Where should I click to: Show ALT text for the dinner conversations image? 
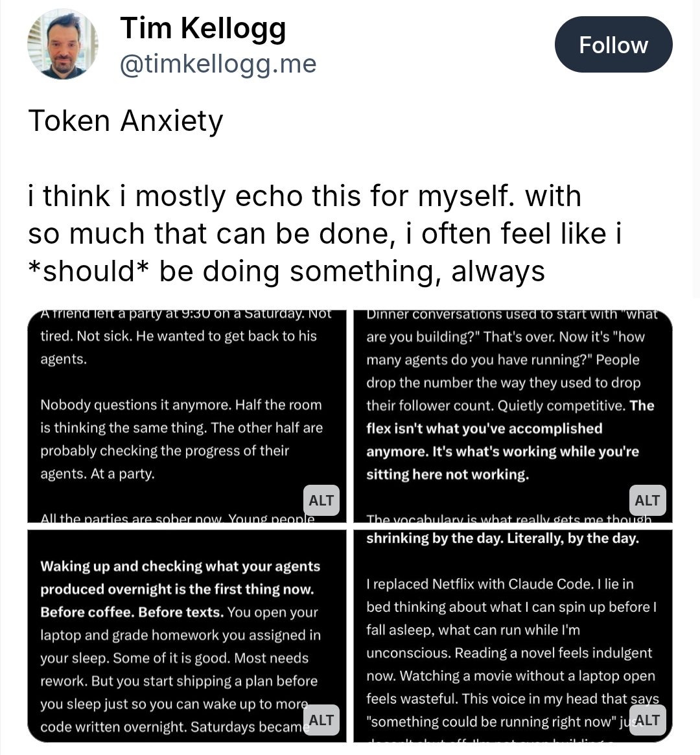[x=647, y=500]
